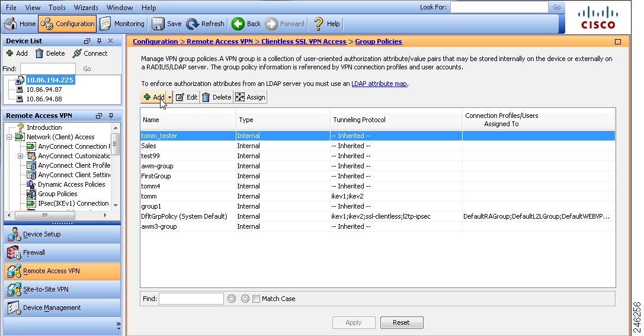The height and width of the screenshot is (336, 644).
Task: Open the Help menu
Action: 149,7
